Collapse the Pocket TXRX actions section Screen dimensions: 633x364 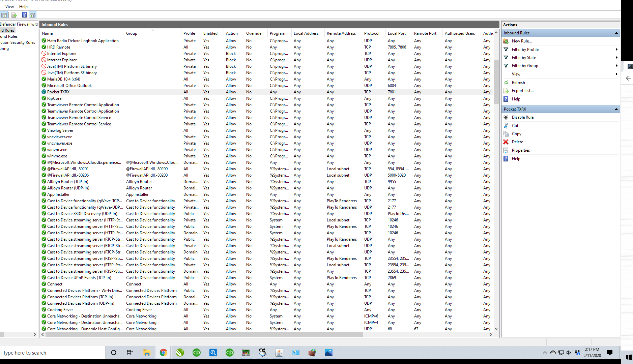tap(616, 109)
